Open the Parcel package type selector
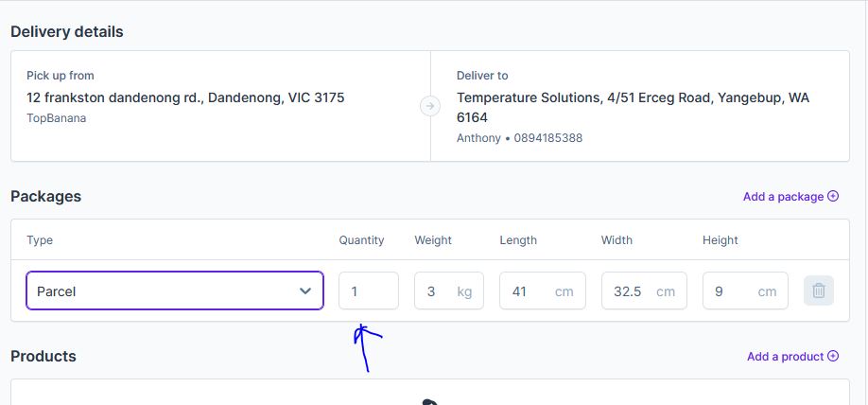This screenshot has width=868, height=405. point(174,291)
